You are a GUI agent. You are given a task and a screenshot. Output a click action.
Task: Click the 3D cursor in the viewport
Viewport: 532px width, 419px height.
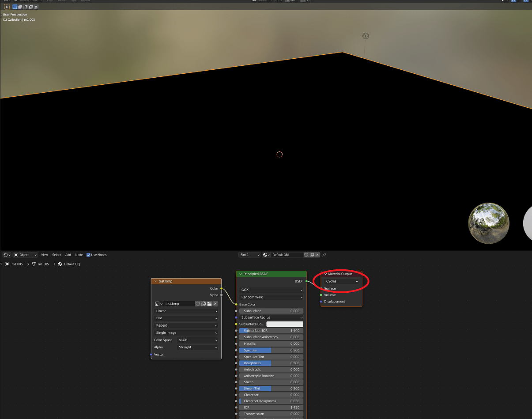pyautogui.click(x=279, y=154)
